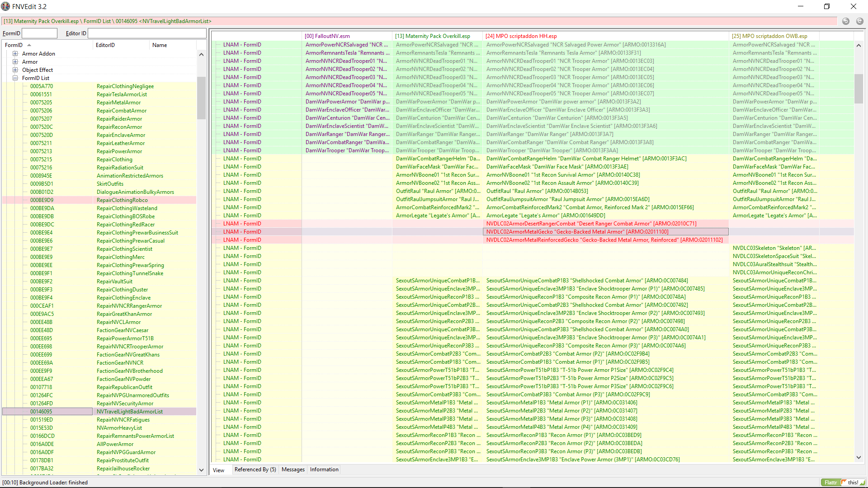The image size is (868, 488).
Task: Expand the Armor tree node
Action: pyautogui.click(x=15, y=62)
